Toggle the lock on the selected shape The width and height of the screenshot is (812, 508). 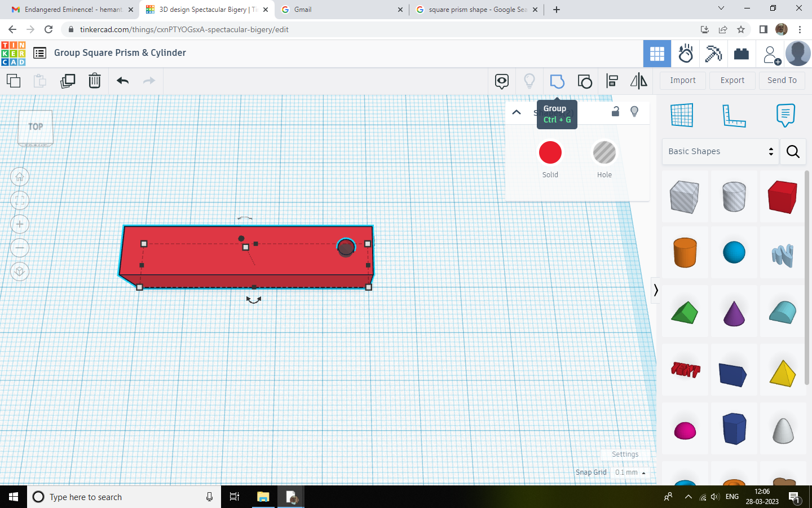pos(615,111)
